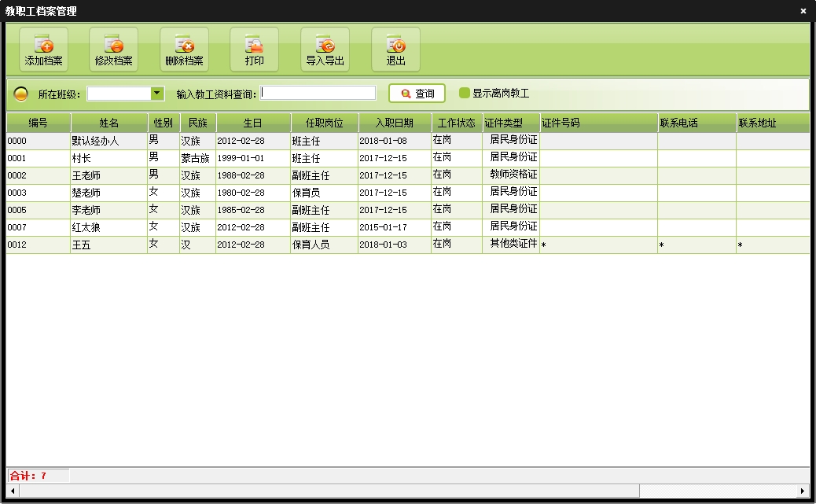This screenshot has width=816, height=504.
Task: Close the 教职工档案管理 window
Action: [803, 11]
